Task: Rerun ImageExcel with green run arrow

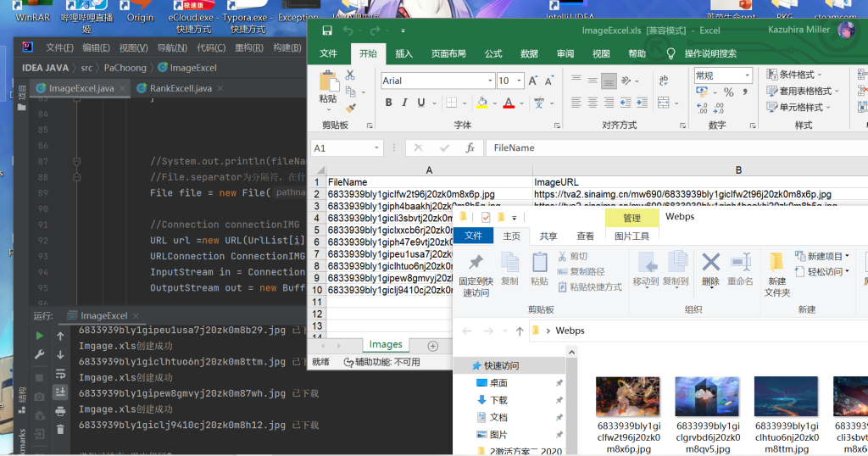Action: 39,336
